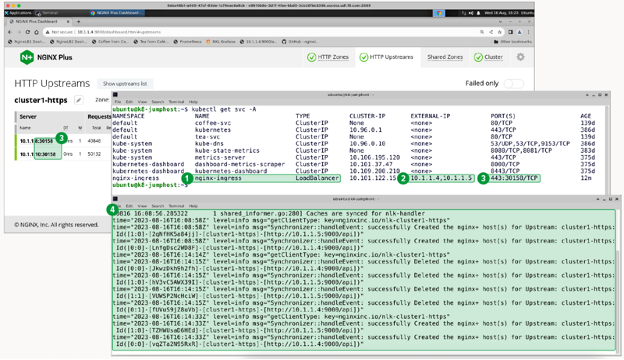Select the 43848 requests cell
The width and height of the screenshot is (624, 360).
[94, 141]
